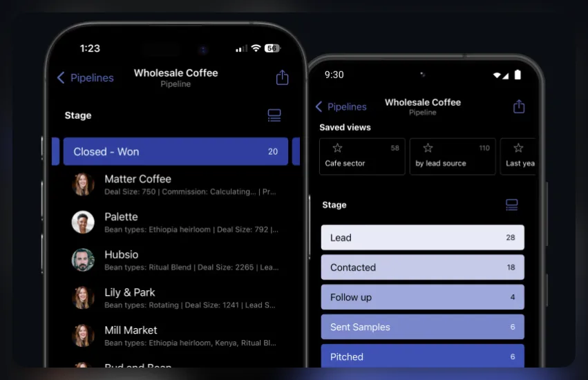The height and width of the screenshot is (380, 588).
Task: Tap the Mill Market bean types details line
Action: pos(190,343)
